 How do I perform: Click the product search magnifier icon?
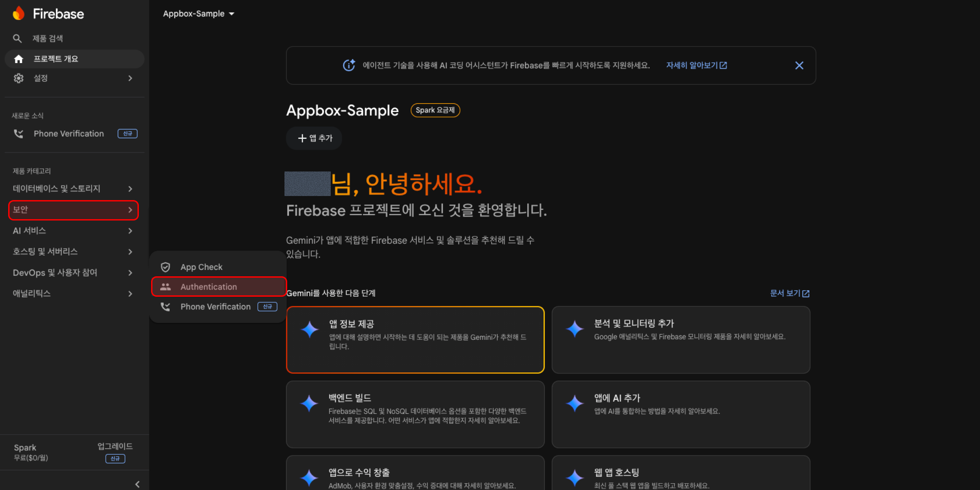(17, 39)
